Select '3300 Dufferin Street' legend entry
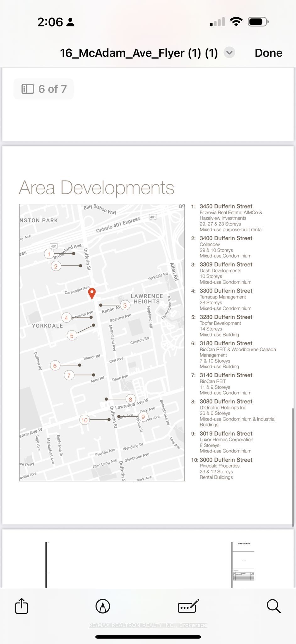 [x=226, y=291]
